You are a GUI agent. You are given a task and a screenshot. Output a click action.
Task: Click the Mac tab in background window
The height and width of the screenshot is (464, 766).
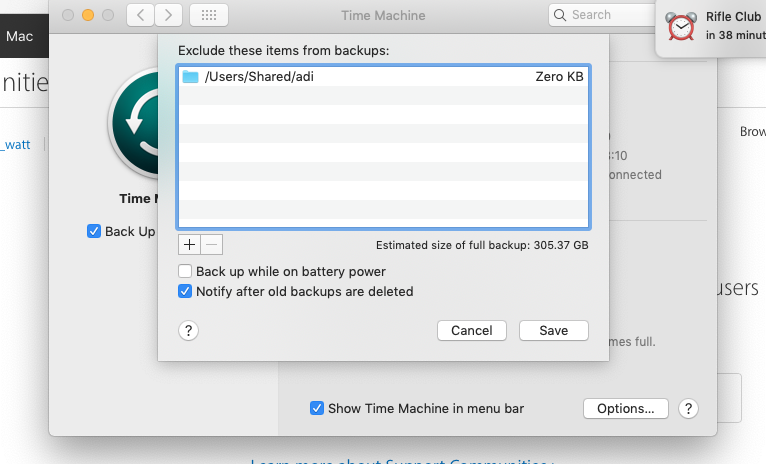coord(20,36)
